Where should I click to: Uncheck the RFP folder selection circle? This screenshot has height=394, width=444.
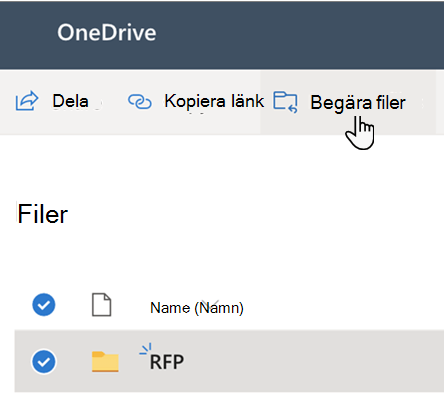point(44,362)
